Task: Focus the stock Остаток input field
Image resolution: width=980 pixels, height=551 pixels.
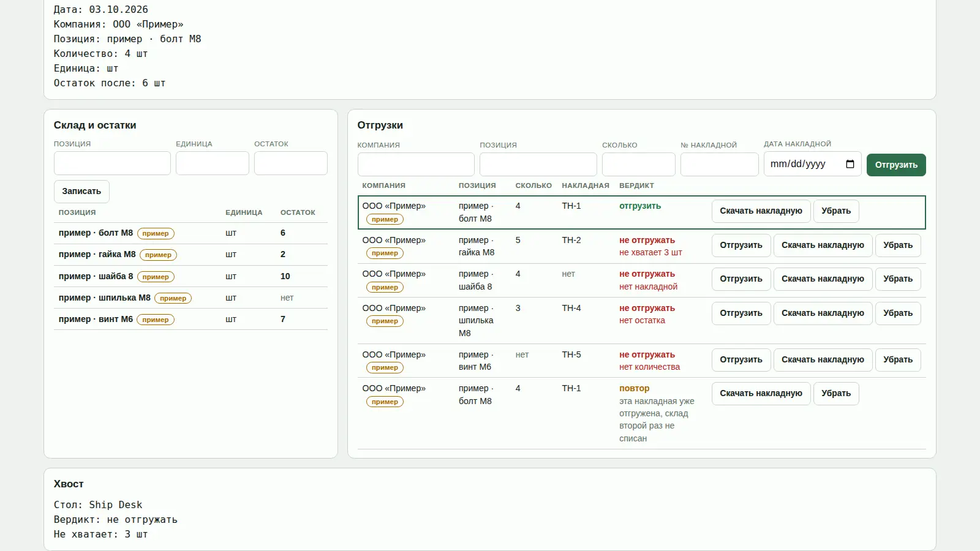Action: 291,163
